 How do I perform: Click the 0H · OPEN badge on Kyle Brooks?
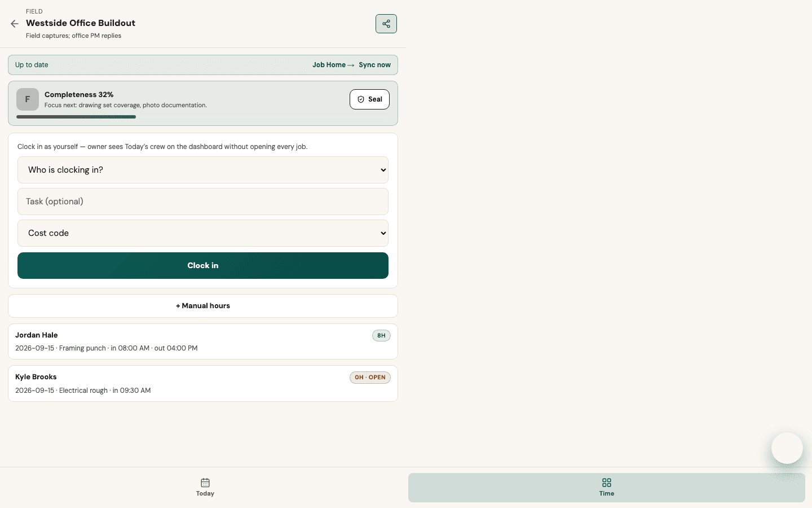tap(370, 378)
